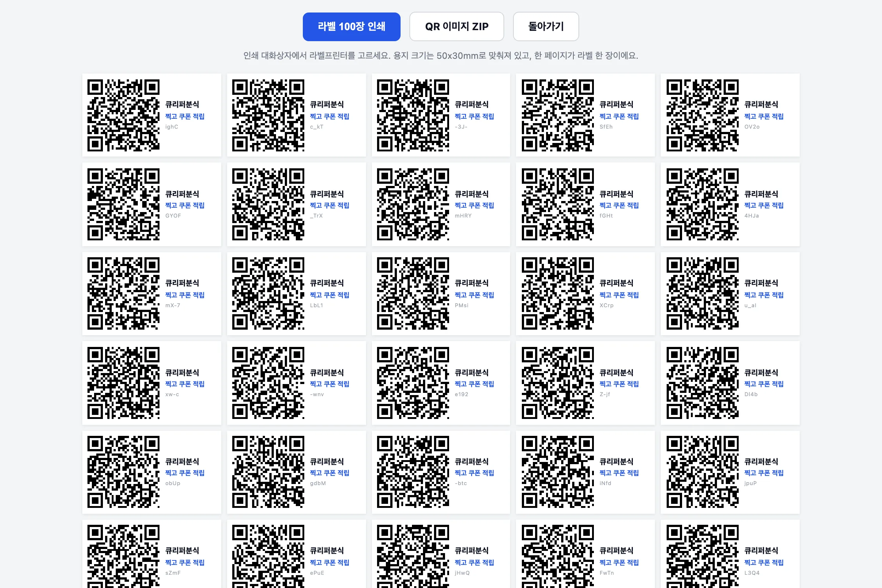This screenshot has width=882, height=588.
Task: Select the QR code labeled GYOF
Action: (123, 204)
